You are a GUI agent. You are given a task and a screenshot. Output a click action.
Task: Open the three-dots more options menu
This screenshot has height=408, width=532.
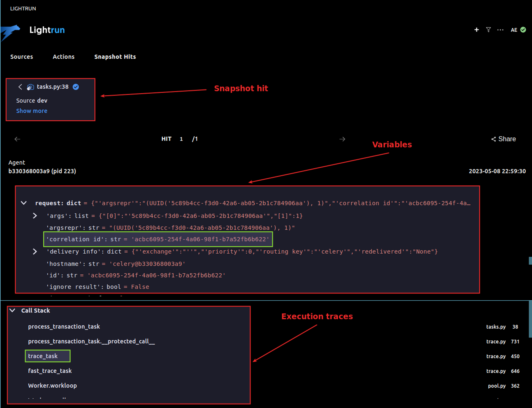[x=500, y=30]
